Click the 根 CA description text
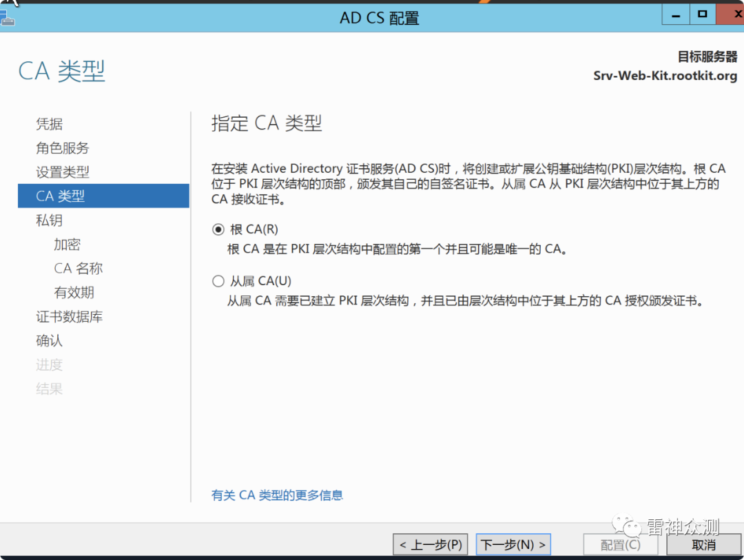744x560 pixels. coord(397,249)
